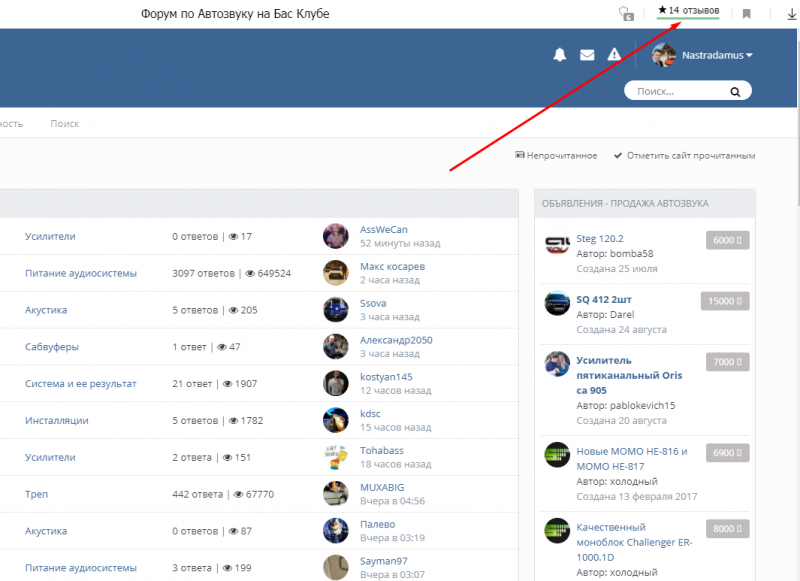Open the Питание аудиосистемы forum with 3097 ответов
The image size is (800, 581).
point(81,273)
